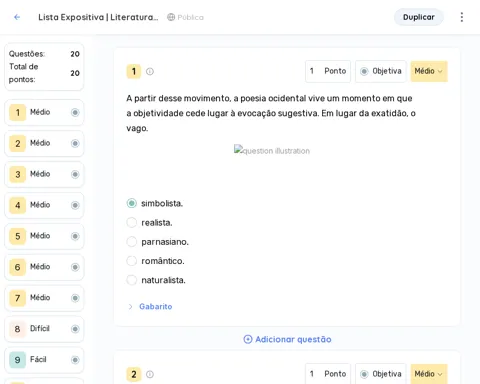The height and width of the screenshot is (384, 480).
Task: Click the objective-type icon on sidebar row 6
Action: point(75,267)
